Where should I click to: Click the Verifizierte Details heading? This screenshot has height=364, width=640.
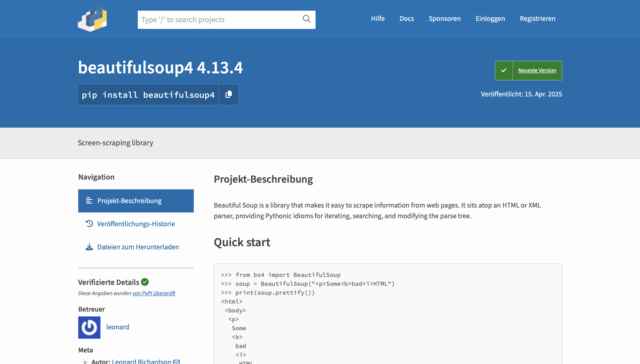pos(109,282)
